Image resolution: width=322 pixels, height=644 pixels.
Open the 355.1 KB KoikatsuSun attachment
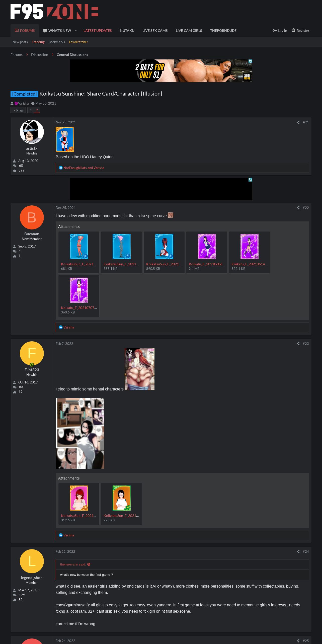tap(121, 252)
